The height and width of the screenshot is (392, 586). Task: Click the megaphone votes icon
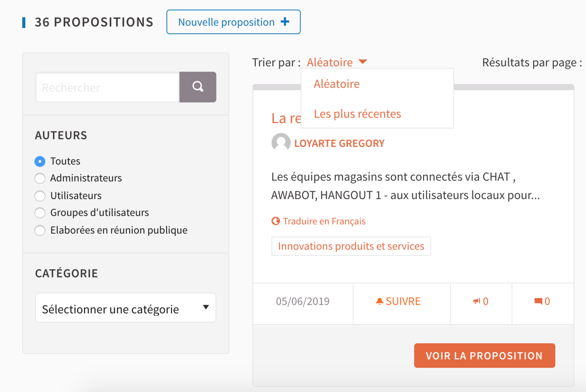(476, 301)
